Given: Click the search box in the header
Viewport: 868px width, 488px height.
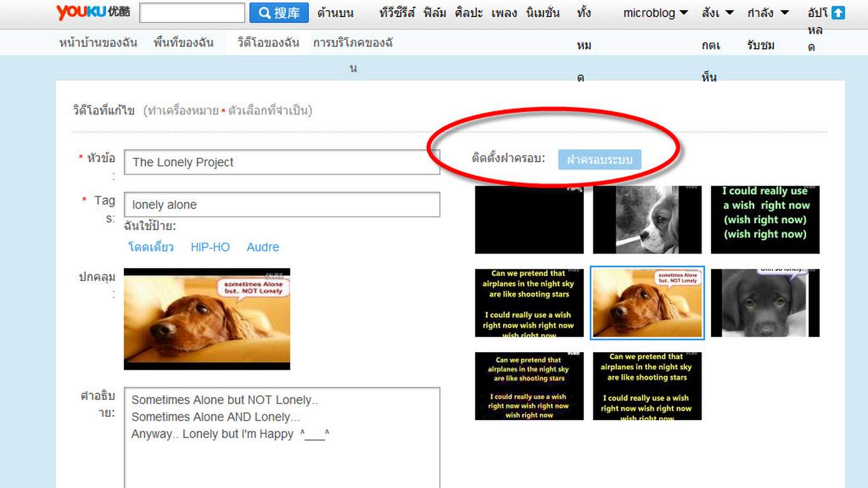Looking at the screenshot, I should (192, 13).
